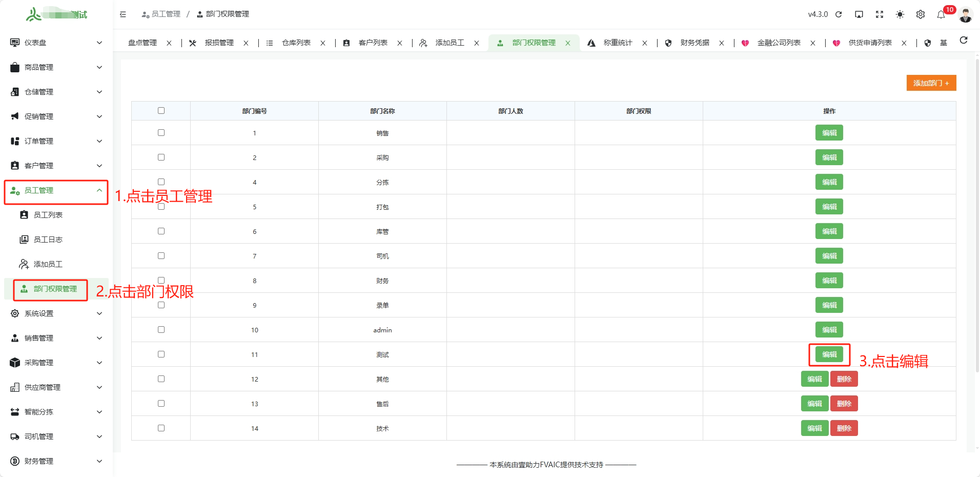Collapse sidebar with the hamburger icon
The height and width of the screenshot is (477, 980).
tap(123, 14)
